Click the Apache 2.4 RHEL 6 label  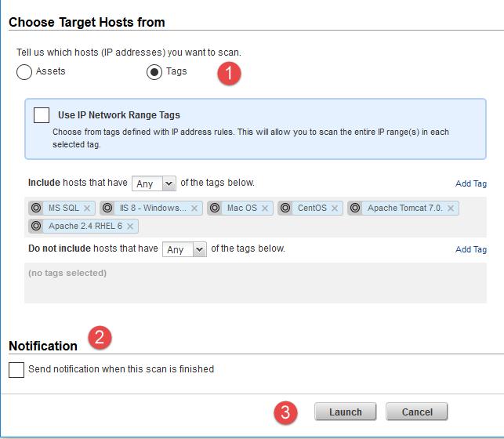[x=85, y=226]
